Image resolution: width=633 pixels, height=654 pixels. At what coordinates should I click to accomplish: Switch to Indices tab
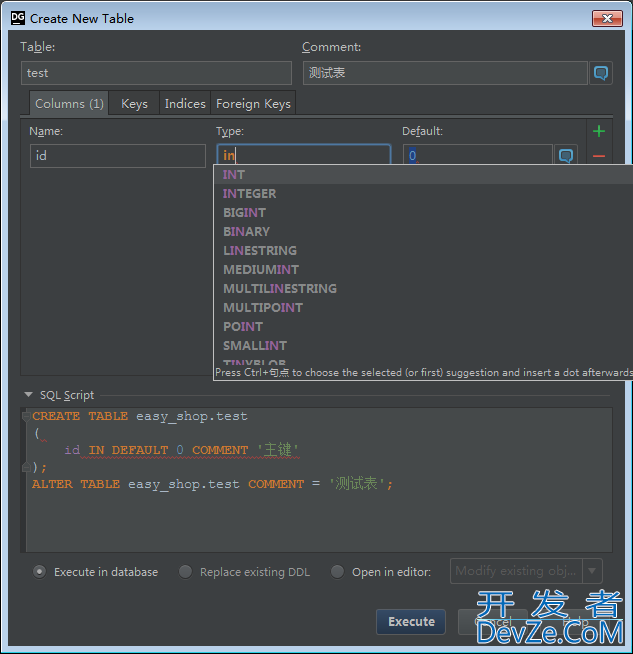(x=185, y=103)
